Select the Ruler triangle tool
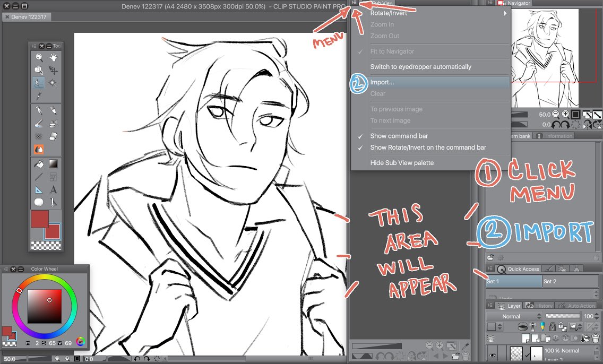Image resolution: width=603 pixels, height=364 pixels. tap(39, 189)
